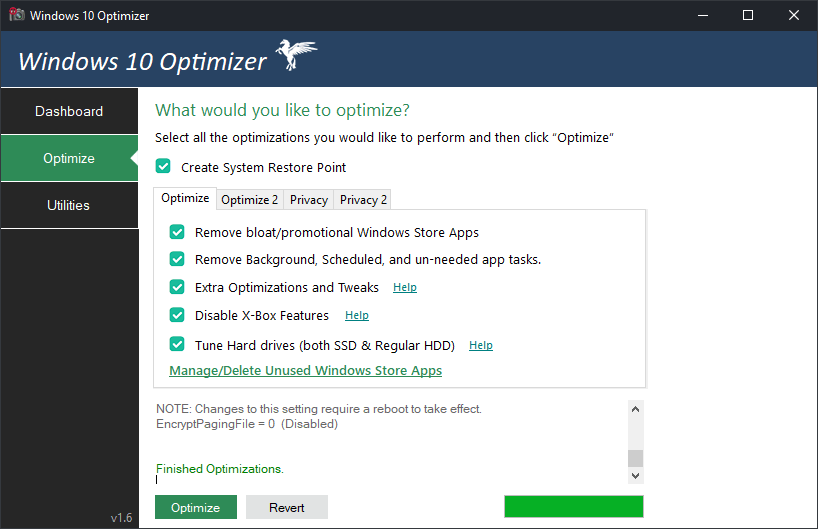Click the green Optimize button

tap(196, 507)
